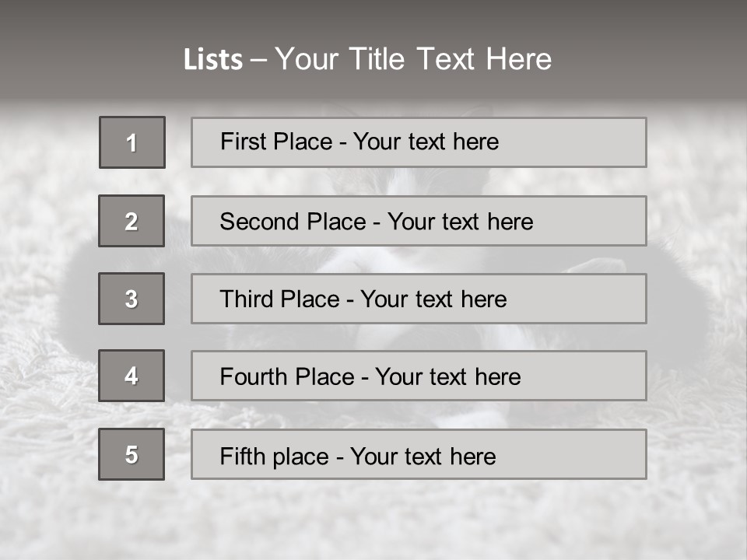Click 'Your text here' in Fourth Place row
747x560 pixels.
447,377
